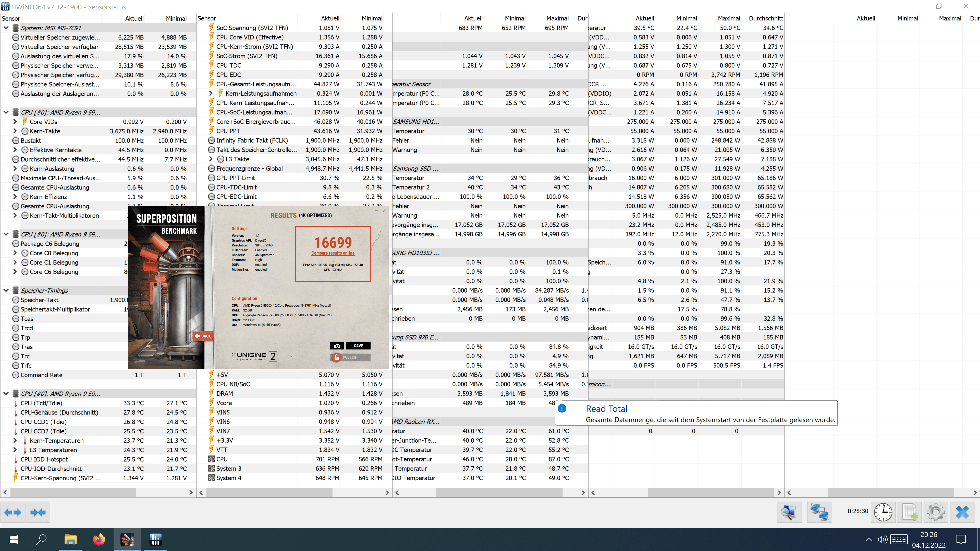Click third pane scroll right arrow
Image resolution: width=980 pixels, height=551 pixels.
point(583,492)
